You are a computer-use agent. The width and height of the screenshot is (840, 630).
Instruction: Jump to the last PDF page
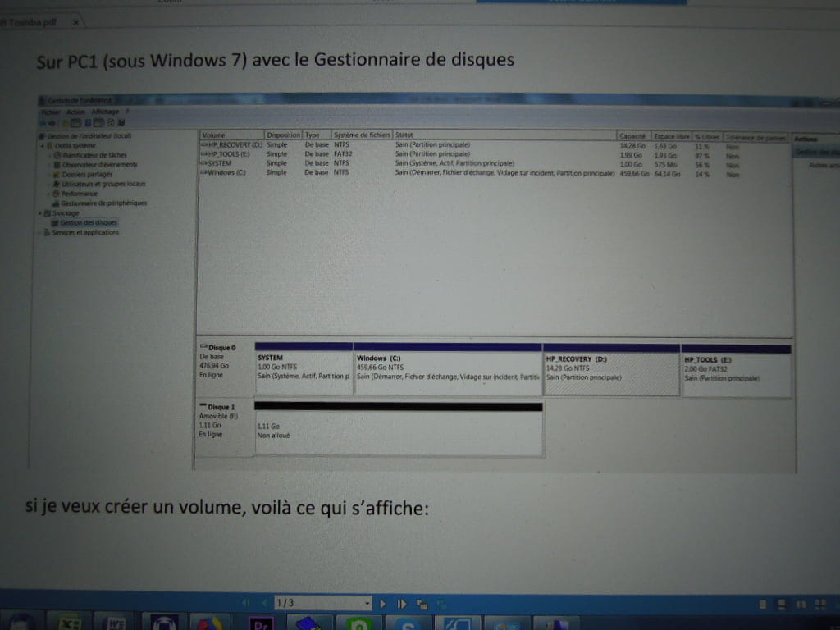pos(402,604)
